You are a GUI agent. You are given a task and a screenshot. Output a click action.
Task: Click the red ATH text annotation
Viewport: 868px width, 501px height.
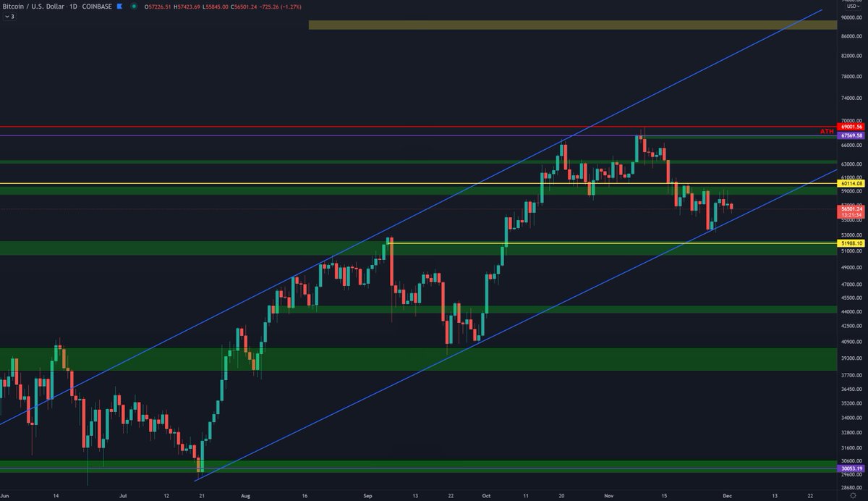pyautogui.click(x=827, y=132)
